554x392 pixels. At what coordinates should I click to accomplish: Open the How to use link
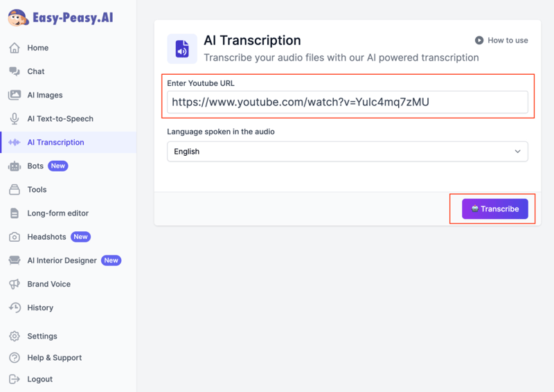pos(501,40)
